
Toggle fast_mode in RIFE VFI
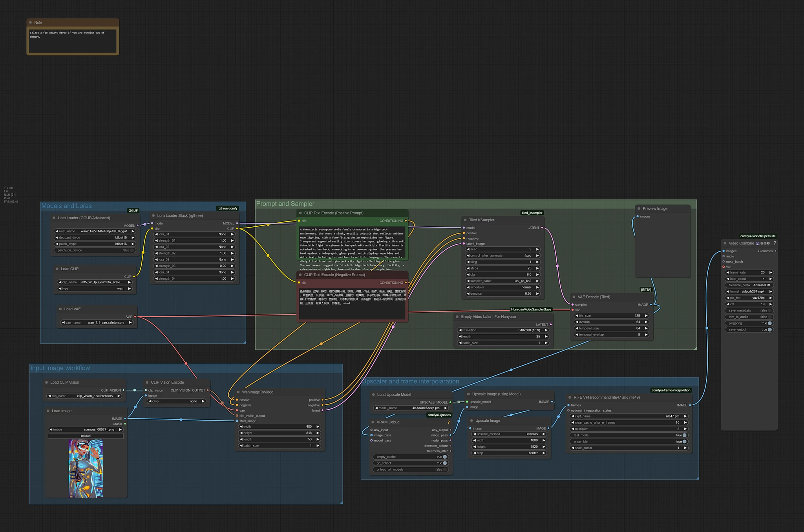[629, 435]
